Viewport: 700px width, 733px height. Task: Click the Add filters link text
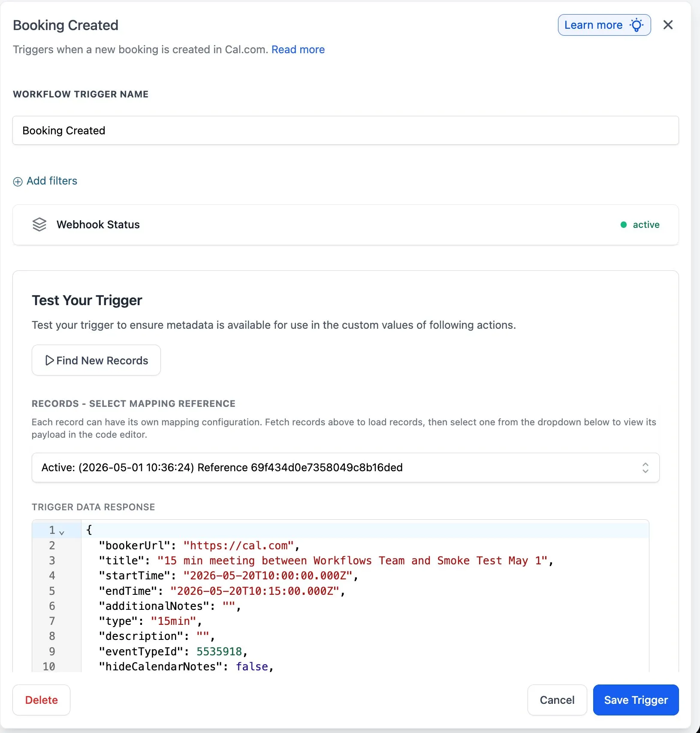[52, 181]
